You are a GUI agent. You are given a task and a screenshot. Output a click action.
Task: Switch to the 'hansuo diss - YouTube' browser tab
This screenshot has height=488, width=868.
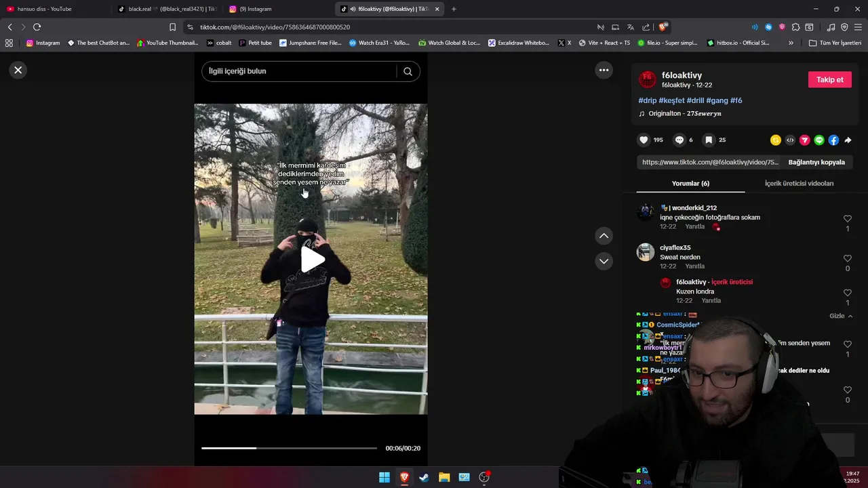pyautogui.click(x=54, y=9)
